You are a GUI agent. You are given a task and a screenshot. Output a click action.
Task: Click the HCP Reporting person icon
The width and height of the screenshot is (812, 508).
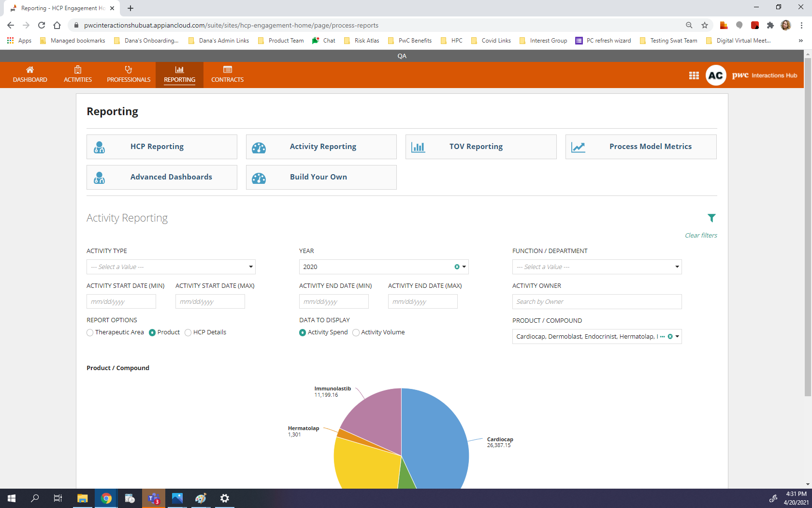(x=100, y=147)
